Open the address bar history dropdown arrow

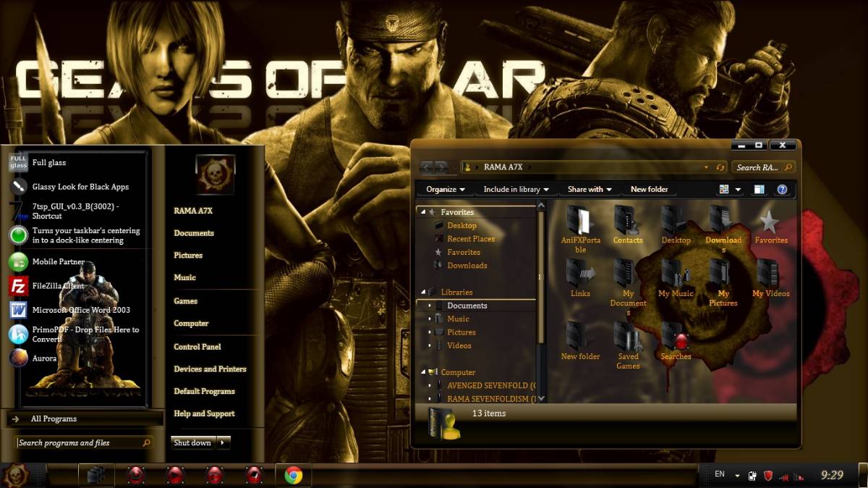pyautogui.click(x=707, y=167)
